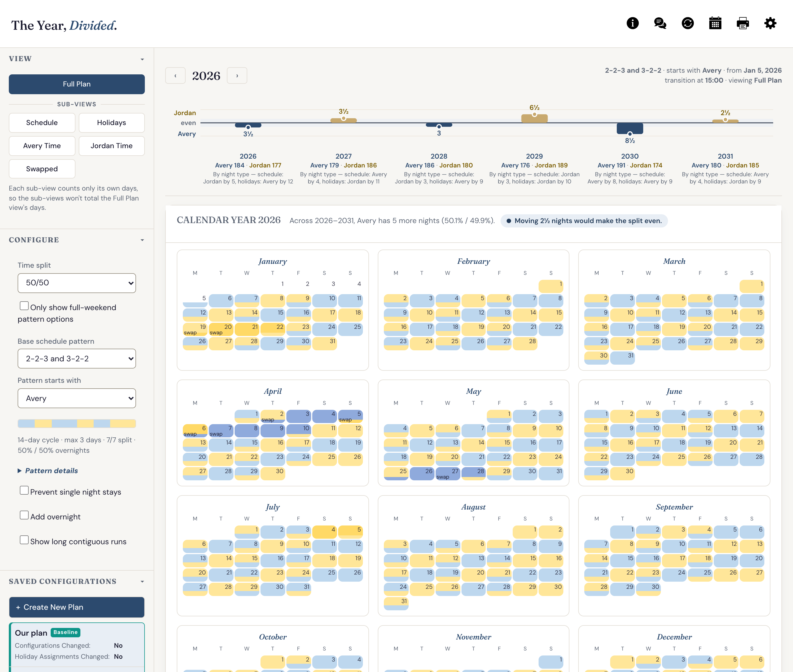The width and height of the screenshot is (793, 672).
Task: Click the CALENDAR YEAR 2026 heading
Action: [x=229, y=220]
